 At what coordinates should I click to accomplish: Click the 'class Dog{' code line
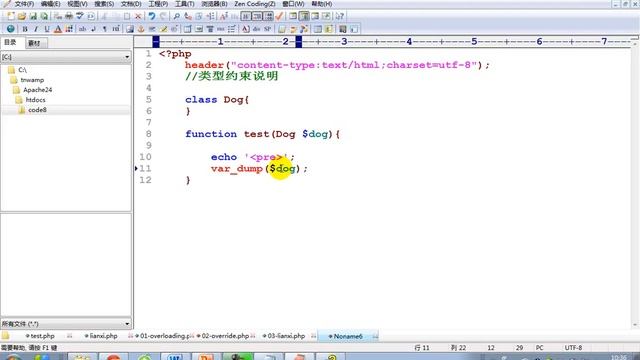(x=217, y=100)
